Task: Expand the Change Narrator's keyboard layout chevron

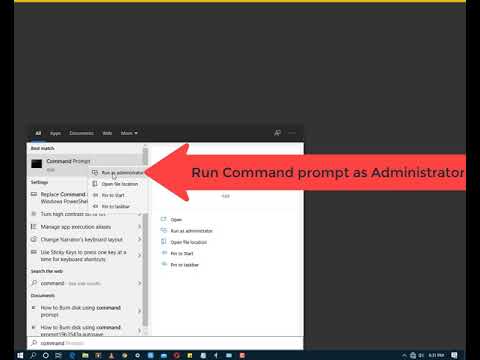Action: pyautogui.click(x=139, y=240)
